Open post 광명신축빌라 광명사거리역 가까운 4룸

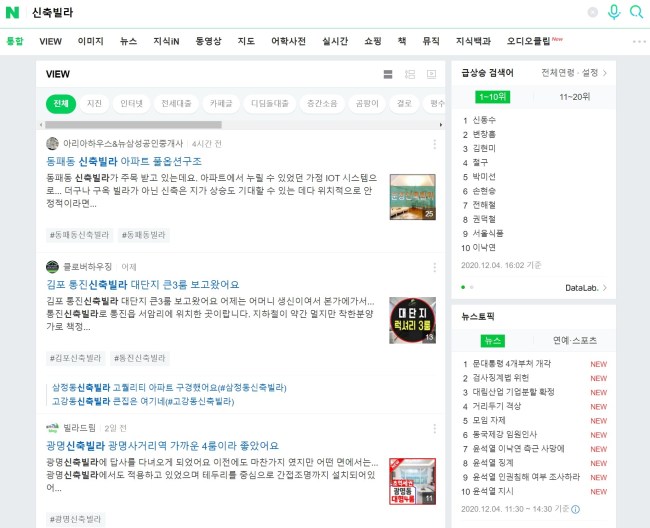tap(162, 446)
